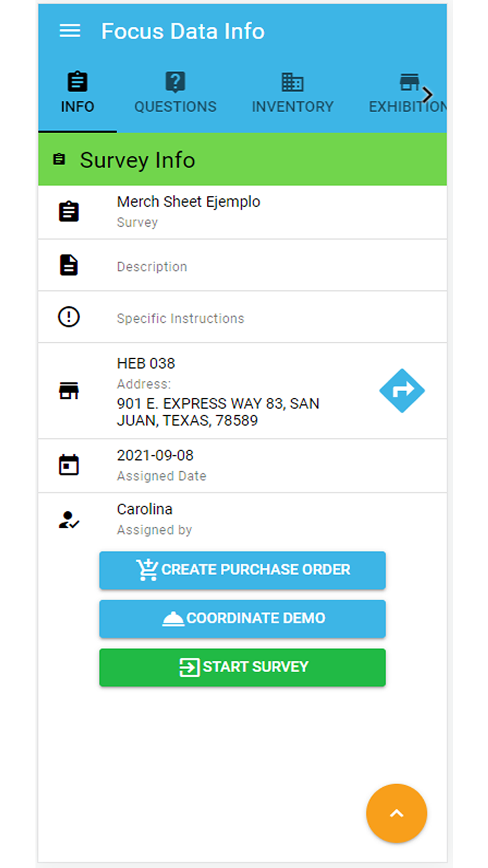This screenshot has width=488, height=868.
Task: Click the person icon beside Assigned by
Action: coord(69,519)
